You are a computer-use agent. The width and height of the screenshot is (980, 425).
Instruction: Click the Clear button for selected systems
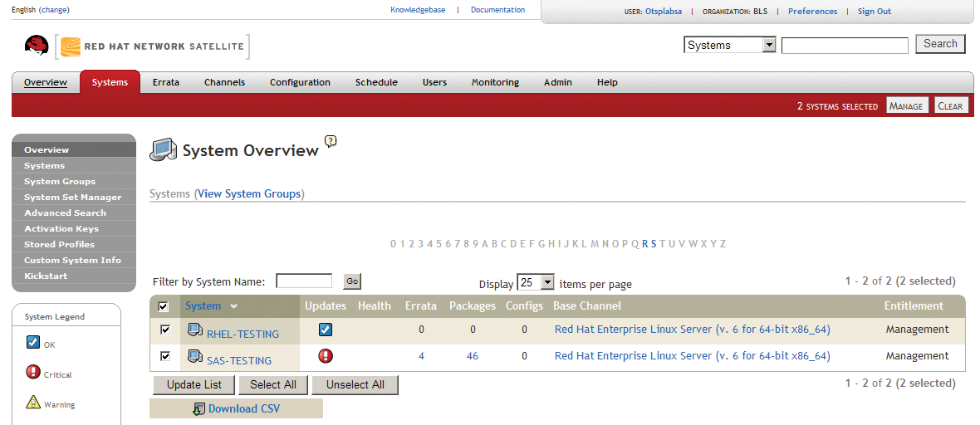click(951, 105)
